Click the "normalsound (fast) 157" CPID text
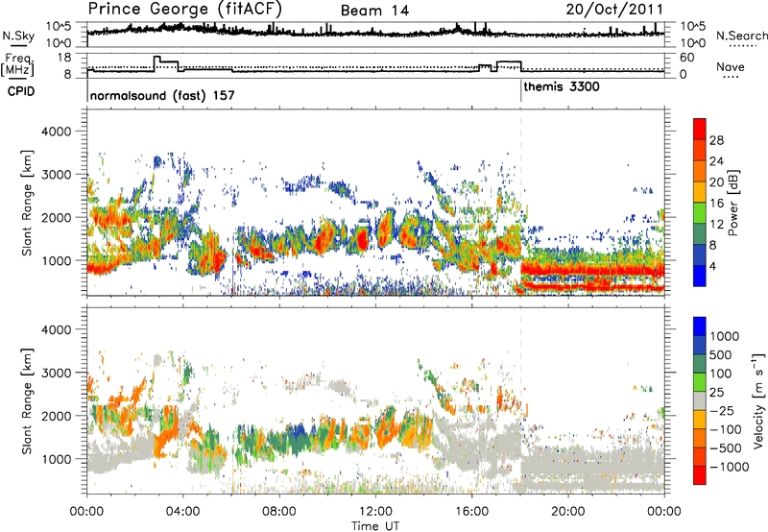 point(162,95)
